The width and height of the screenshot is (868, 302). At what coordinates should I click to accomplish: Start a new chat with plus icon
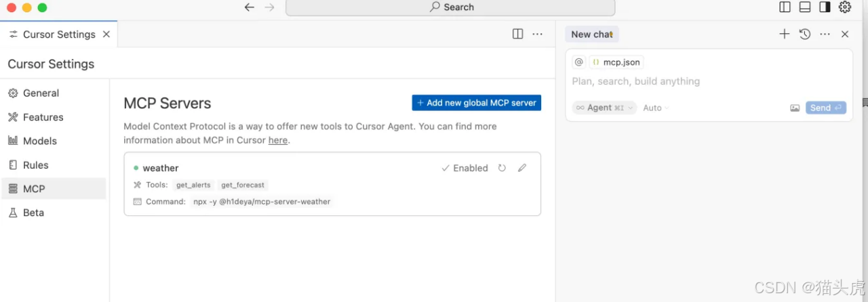tap(785, 34)
